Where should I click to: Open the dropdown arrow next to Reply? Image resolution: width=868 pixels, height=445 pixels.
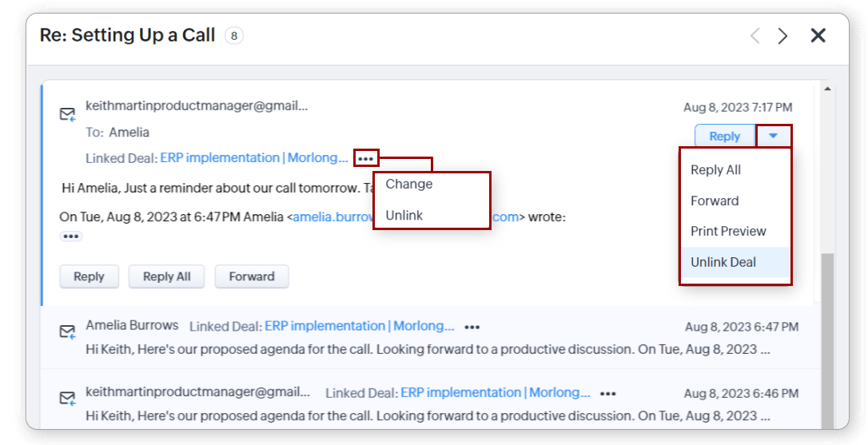pos(773,136)
